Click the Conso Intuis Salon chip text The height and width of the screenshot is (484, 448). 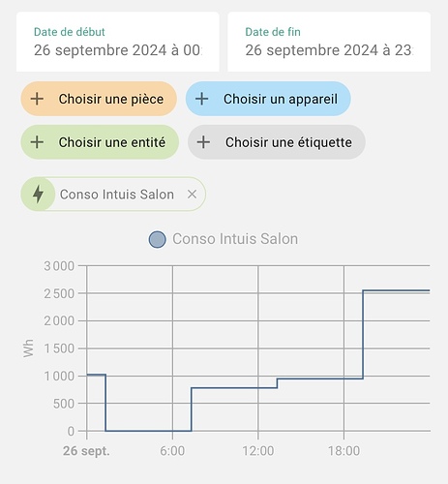click(x=117, y=195)
